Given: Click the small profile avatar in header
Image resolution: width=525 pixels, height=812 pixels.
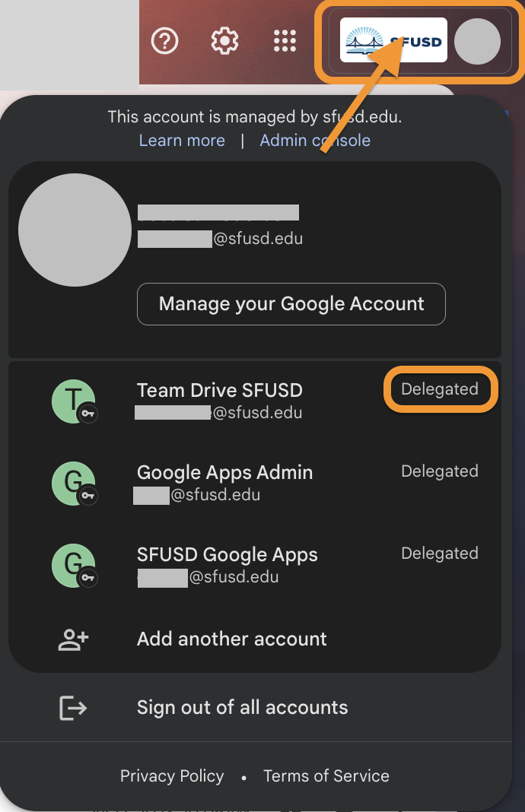Looking at the screenshot, I should click(477, 41).
